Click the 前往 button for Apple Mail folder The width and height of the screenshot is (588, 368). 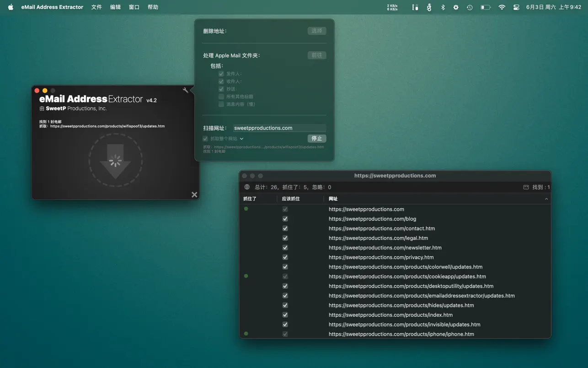(x=316, y=55)
